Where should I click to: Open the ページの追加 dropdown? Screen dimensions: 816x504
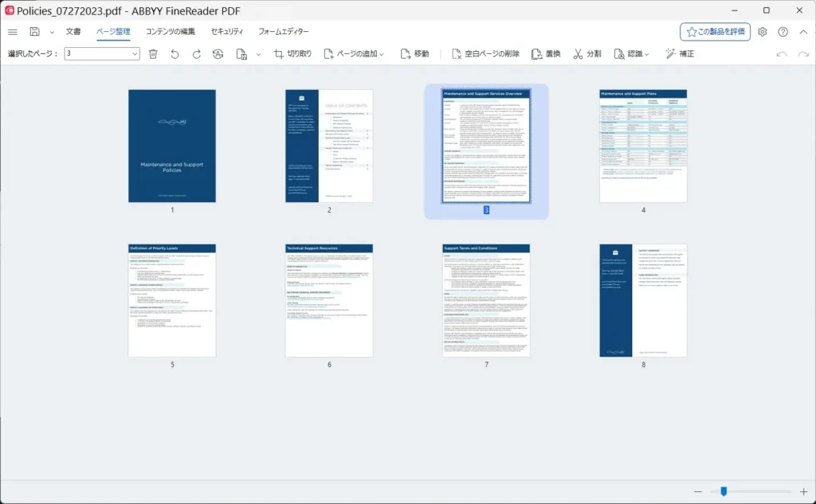[354, 53]
